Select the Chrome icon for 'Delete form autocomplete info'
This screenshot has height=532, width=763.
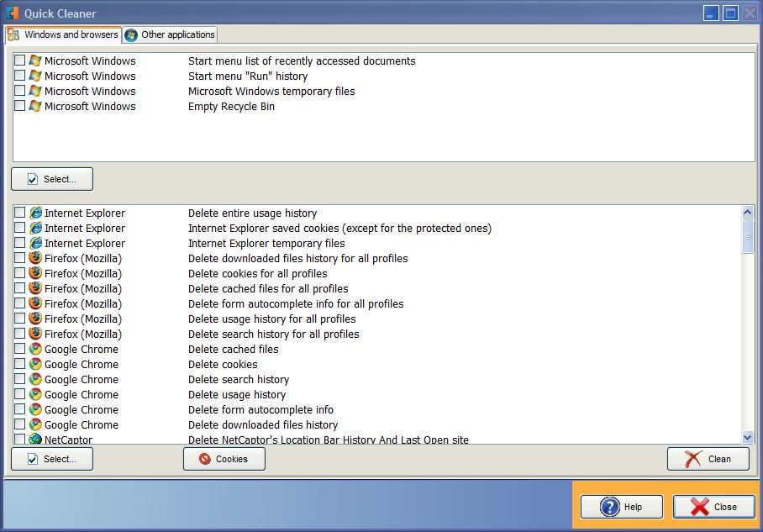[35, 408]
